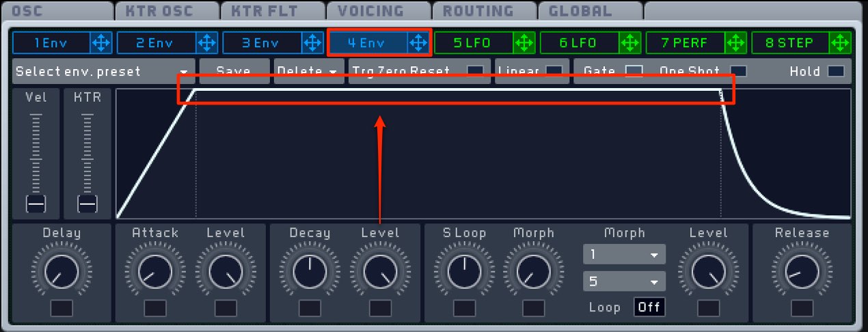Enable the One Shot checkbox
The width and height of the screenshot is (868, 332).
(x=739, y=71)
